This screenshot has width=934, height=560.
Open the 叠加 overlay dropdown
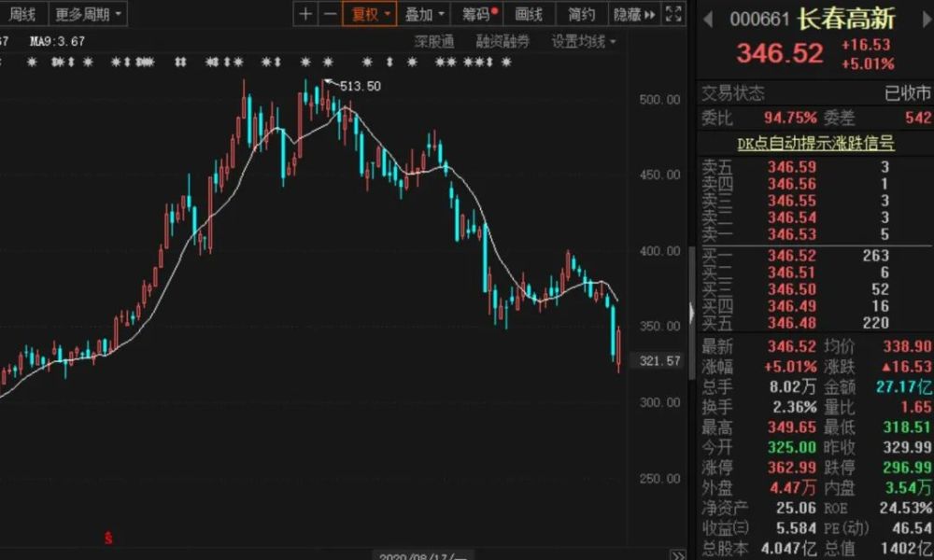tap(424, 14)
